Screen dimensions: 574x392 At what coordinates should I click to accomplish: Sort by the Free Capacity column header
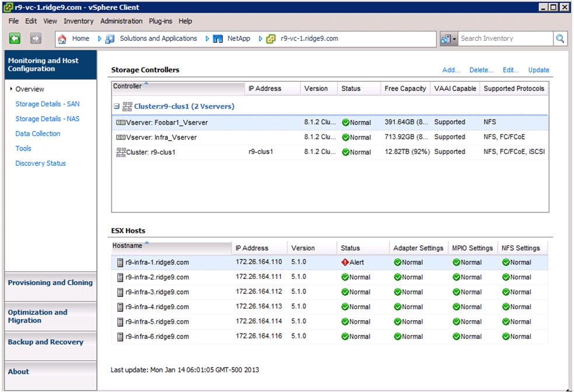(x=405, y=89)
